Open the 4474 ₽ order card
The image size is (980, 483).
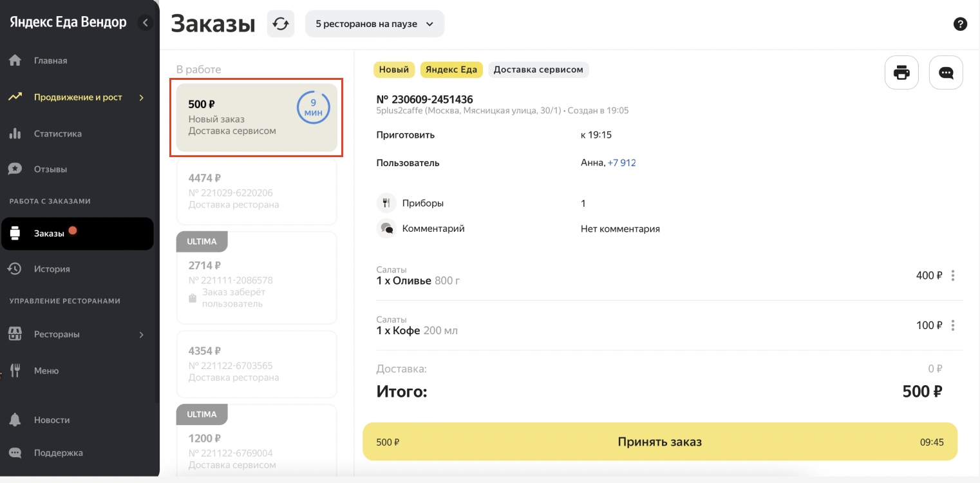pyautogui.click(x=256, y=191)
